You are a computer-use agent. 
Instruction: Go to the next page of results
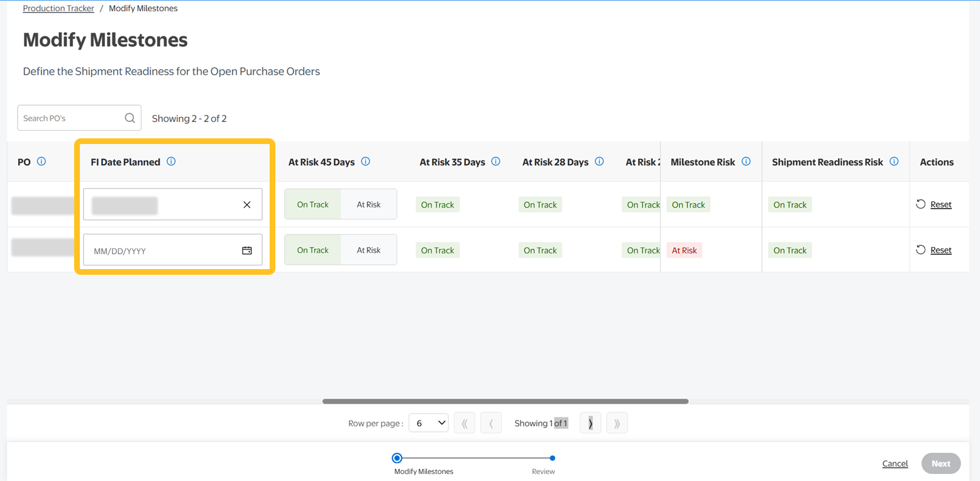tap(590, 423)
